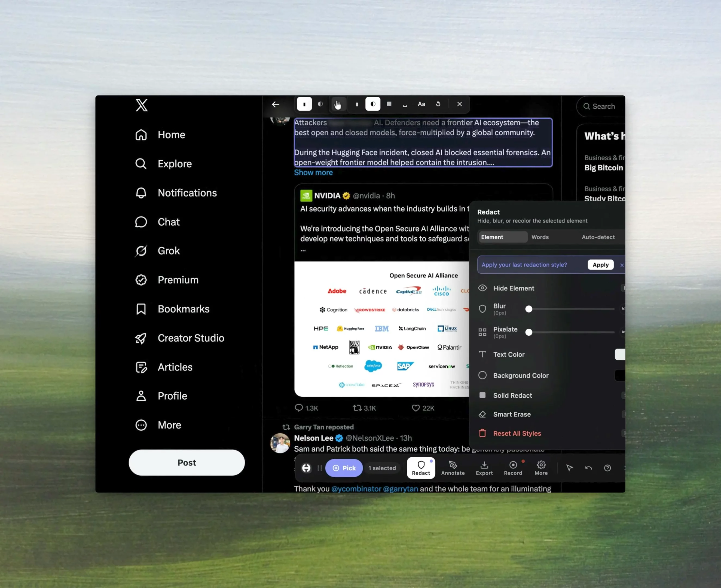
Task: Switch to the Element tab in Redact panel
Action: [x=503, y=237]
